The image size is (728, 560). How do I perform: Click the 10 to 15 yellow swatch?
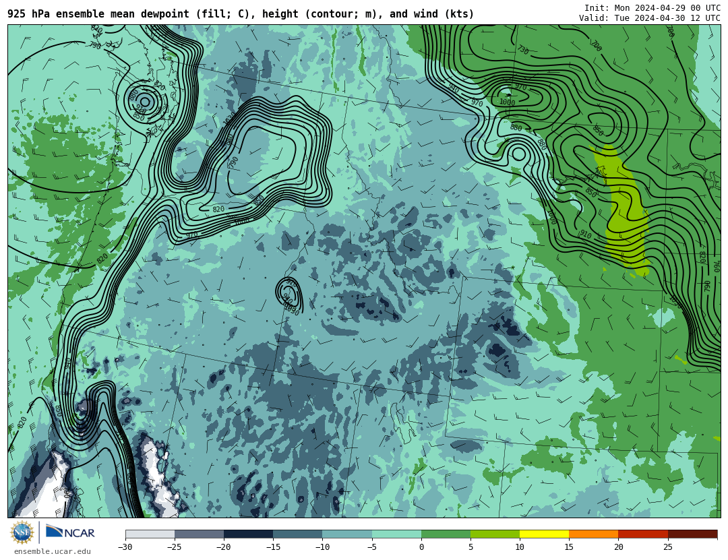tap(544, 534)
